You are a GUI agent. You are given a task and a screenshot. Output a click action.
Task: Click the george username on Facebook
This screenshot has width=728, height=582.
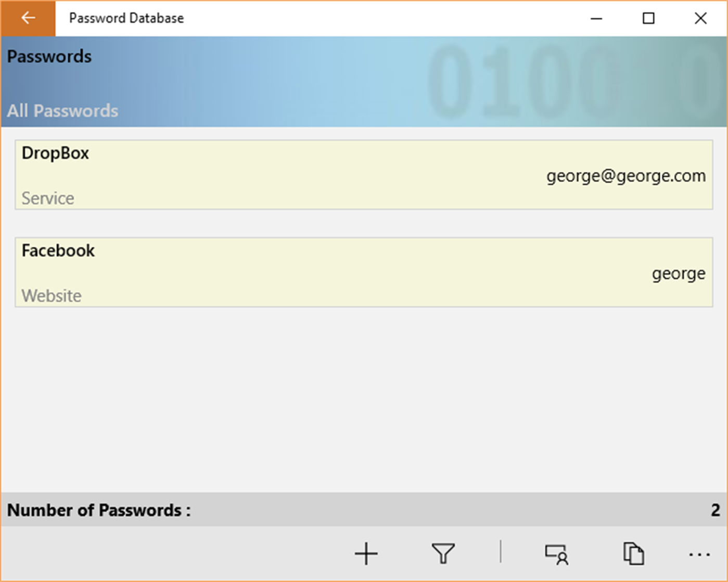(678, 273)
